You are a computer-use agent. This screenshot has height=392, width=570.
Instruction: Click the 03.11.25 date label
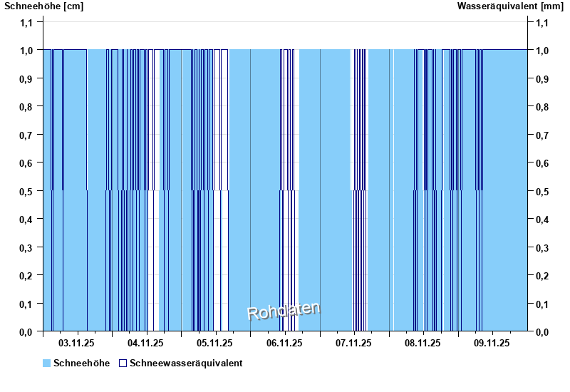click(76, 343)
